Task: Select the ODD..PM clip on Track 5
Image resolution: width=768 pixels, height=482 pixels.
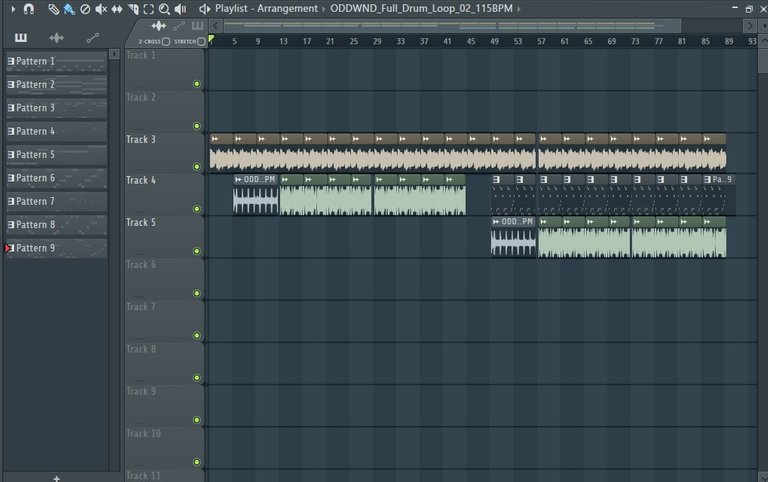Action: tap(513, 237)
